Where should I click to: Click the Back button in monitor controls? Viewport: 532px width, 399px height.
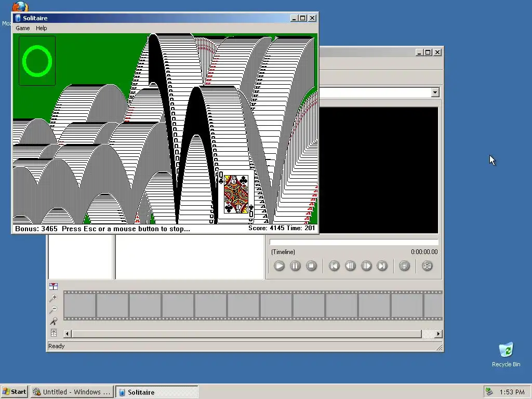click(334, 265)
